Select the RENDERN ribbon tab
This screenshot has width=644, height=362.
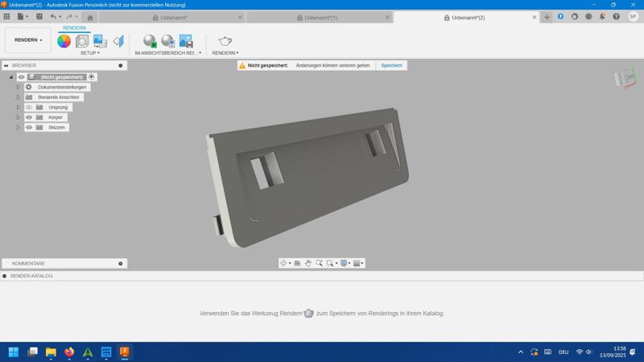(x=74, y=28)
